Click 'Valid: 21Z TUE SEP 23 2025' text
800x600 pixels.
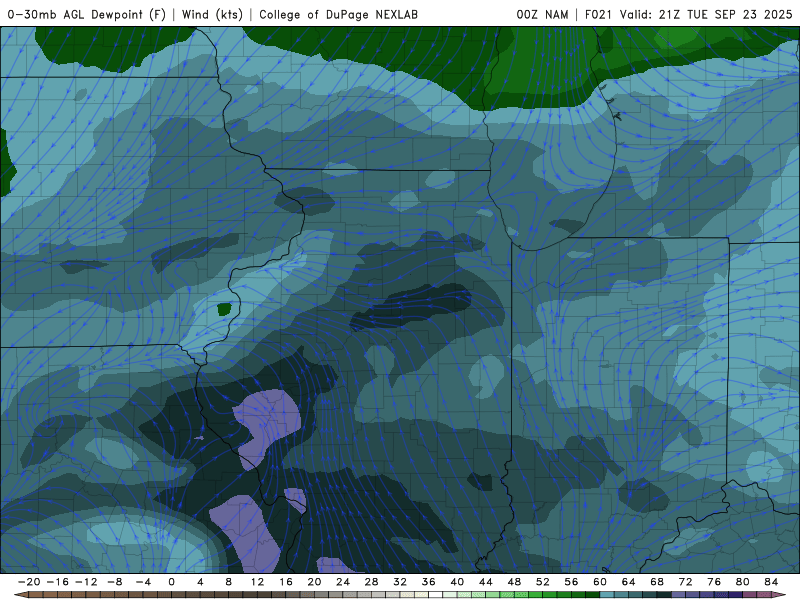click(x=706, y=14)
